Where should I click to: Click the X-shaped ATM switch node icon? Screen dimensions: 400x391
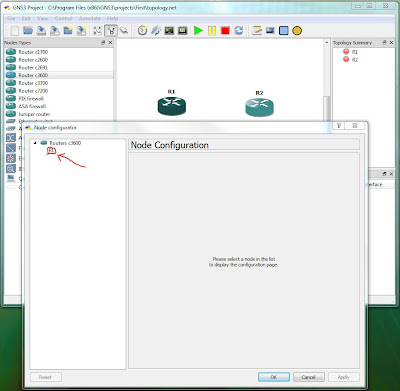[11, 137]
